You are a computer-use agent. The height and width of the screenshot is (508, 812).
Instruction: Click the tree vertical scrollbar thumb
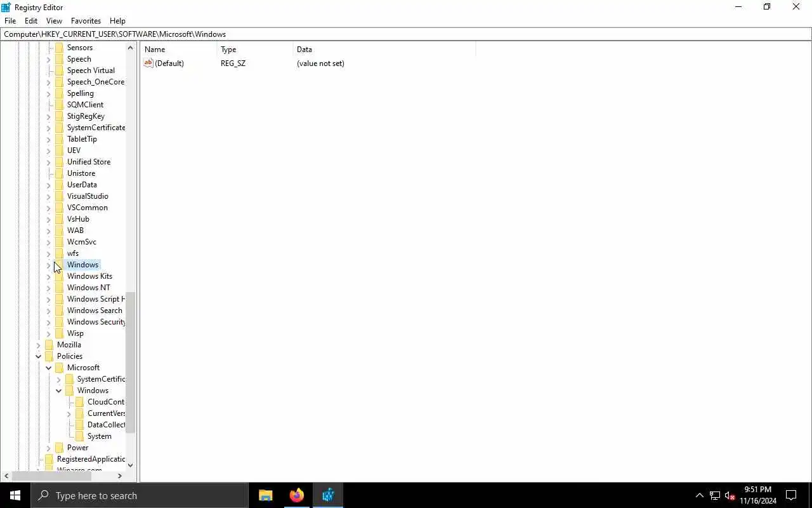130,363
